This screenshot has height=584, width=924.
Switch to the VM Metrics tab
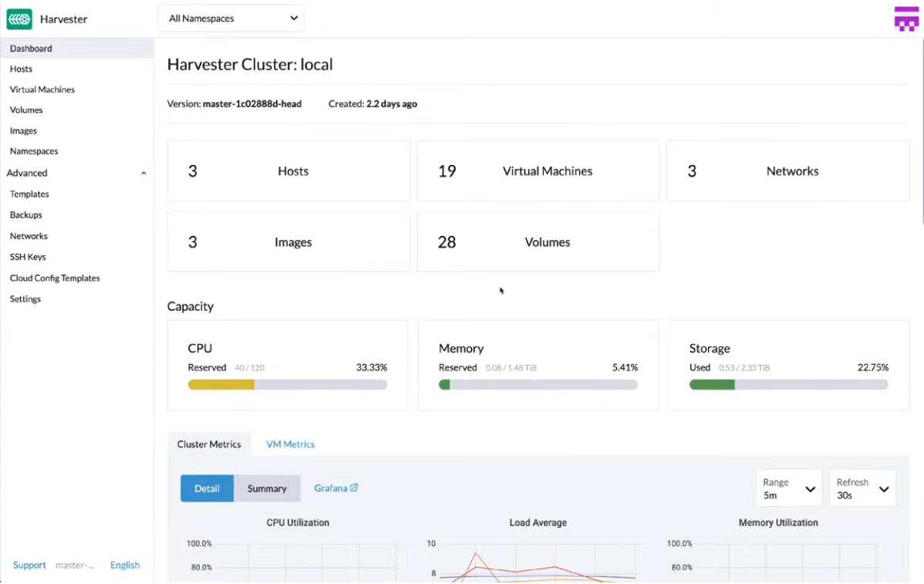pos(291,444)
